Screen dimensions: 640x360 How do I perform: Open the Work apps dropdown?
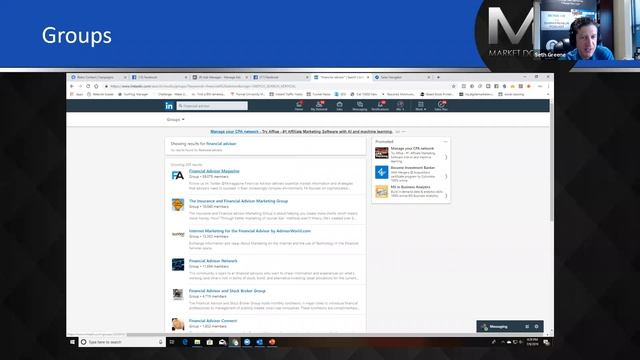pos(420,106)
